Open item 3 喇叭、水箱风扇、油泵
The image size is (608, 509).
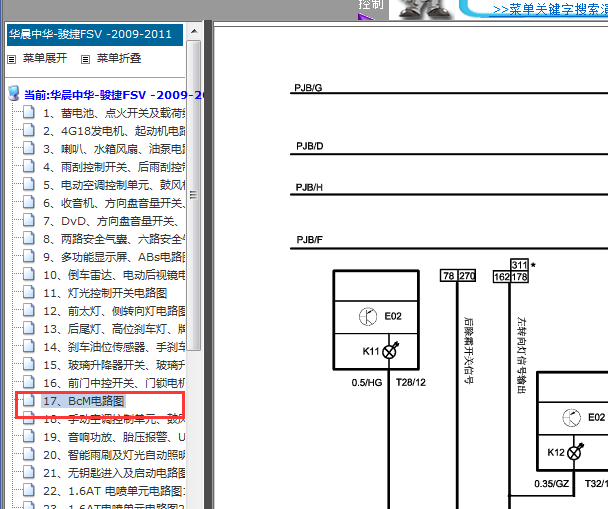click(x=114, y=149)
